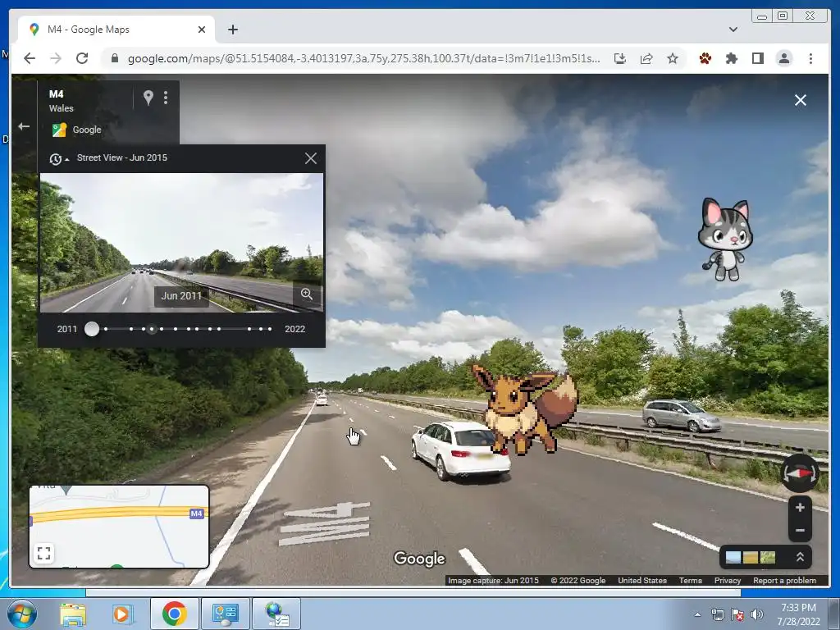Viewport: 840px width, 630px height.
Task: Show hidden system tray icons
Action: coord(697,614)
